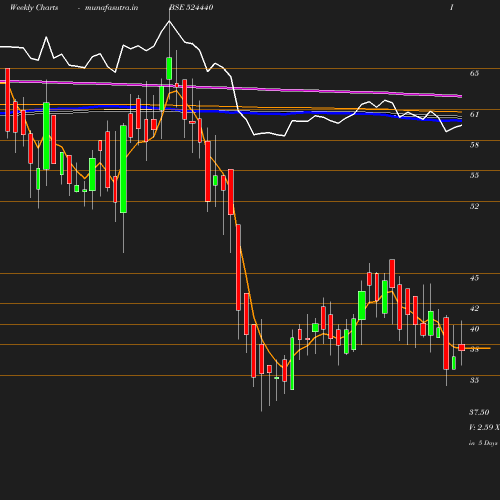
Task: Click the 45 price axis label
Action: (474, 278)
